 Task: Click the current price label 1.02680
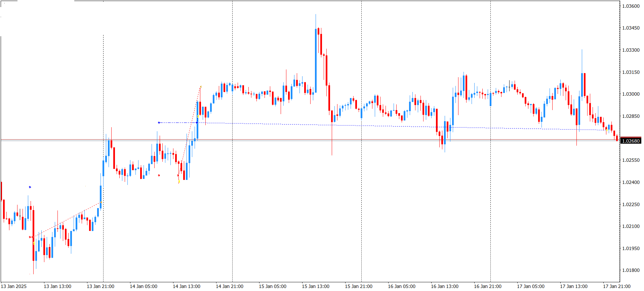point(631,141)
